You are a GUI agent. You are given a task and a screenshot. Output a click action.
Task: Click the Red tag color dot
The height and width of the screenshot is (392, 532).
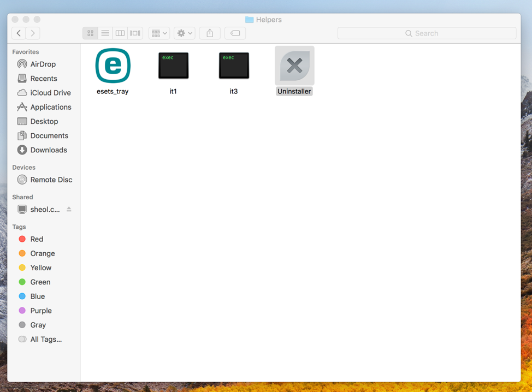click(22, 239)
